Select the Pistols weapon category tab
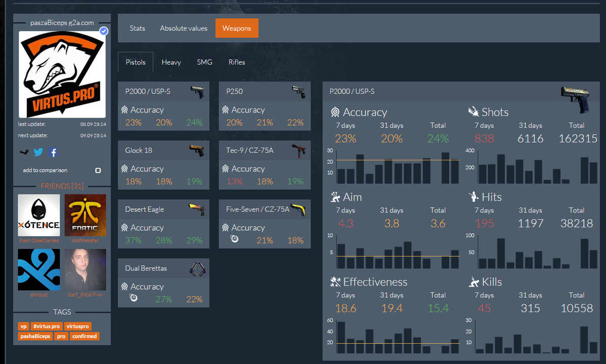 [x=136, y=62]
